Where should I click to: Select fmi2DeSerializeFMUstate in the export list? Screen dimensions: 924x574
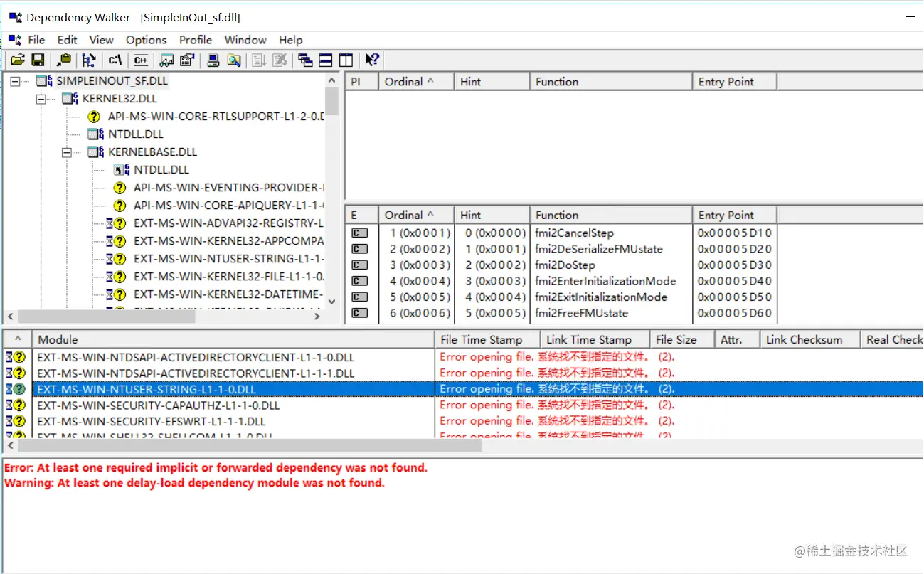click(x=598, y=249)
